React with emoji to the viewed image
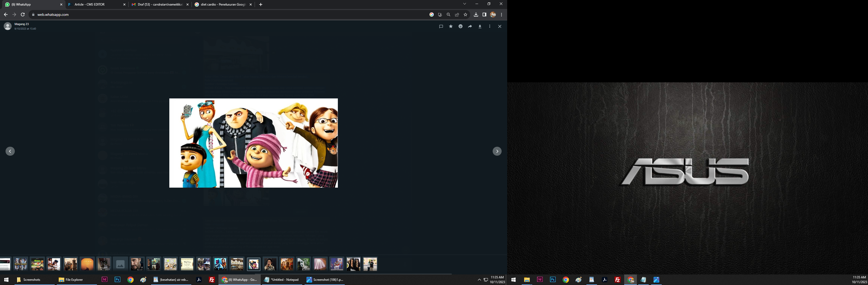 (x=460, y=26)
